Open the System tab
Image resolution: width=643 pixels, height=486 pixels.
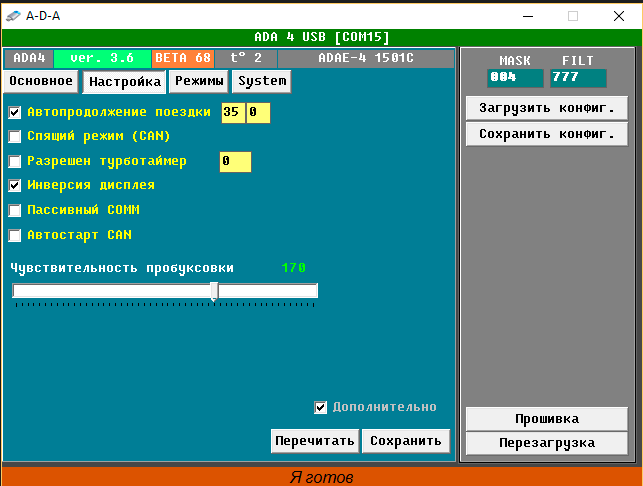262,81
